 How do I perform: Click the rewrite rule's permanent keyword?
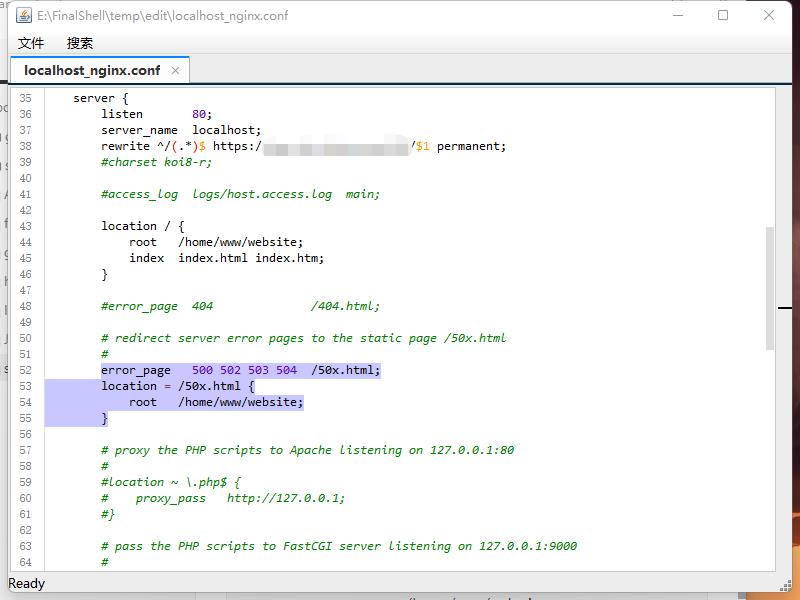471,146
